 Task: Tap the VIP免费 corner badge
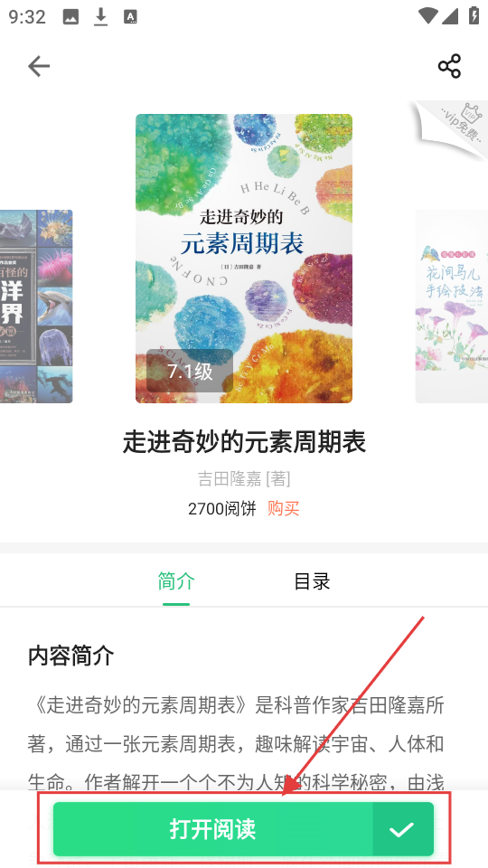453,127
